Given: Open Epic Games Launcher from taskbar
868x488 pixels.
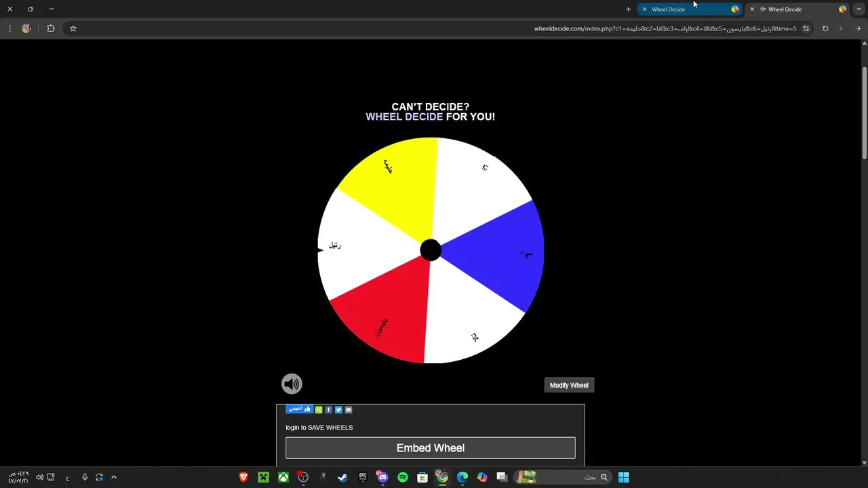Looking at the screenshot, I should (363, 477).
